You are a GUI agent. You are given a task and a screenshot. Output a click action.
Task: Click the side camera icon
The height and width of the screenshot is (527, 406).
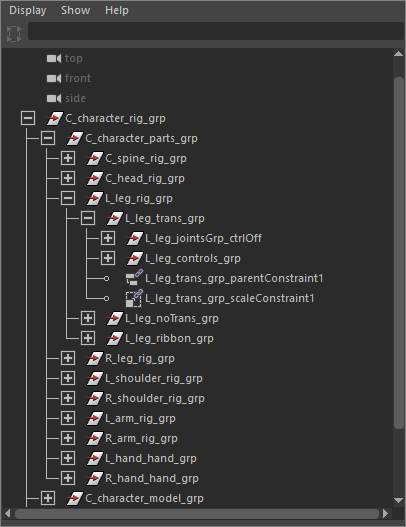[54, 98]
